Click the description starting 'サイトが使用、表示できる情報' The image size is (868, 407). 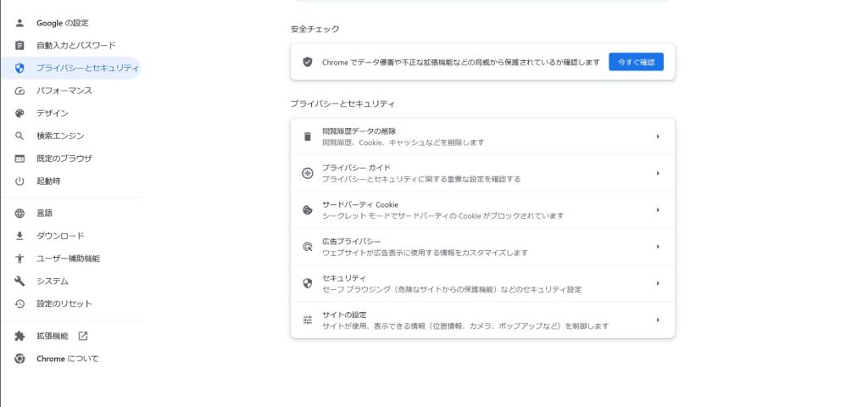click(x=465, y=326)
